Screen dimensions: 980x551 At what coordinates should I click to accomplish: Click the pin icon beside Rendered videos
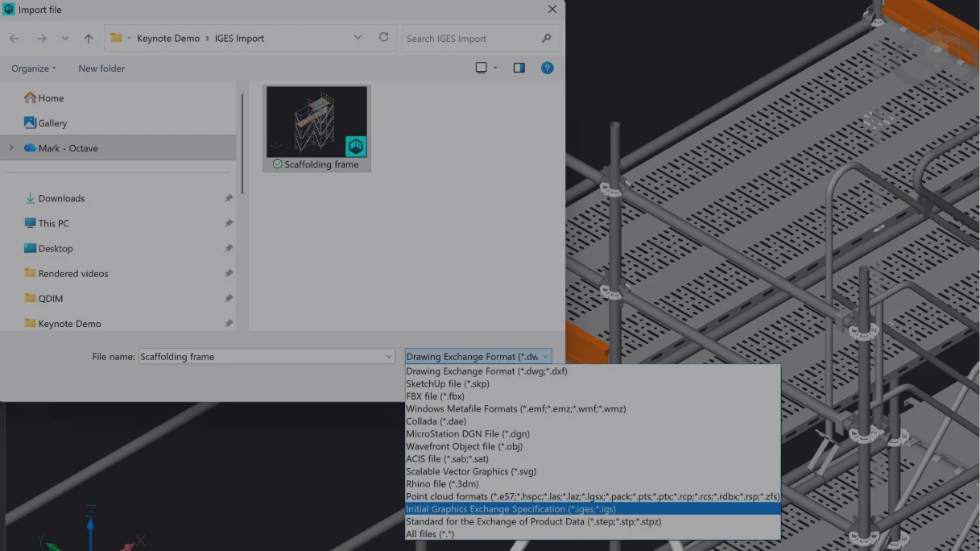(x=229, y=273)
